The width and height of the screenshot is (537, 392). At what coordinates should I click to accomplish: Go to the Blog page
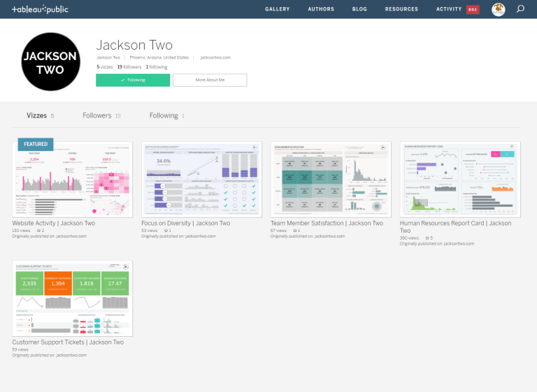359,9
